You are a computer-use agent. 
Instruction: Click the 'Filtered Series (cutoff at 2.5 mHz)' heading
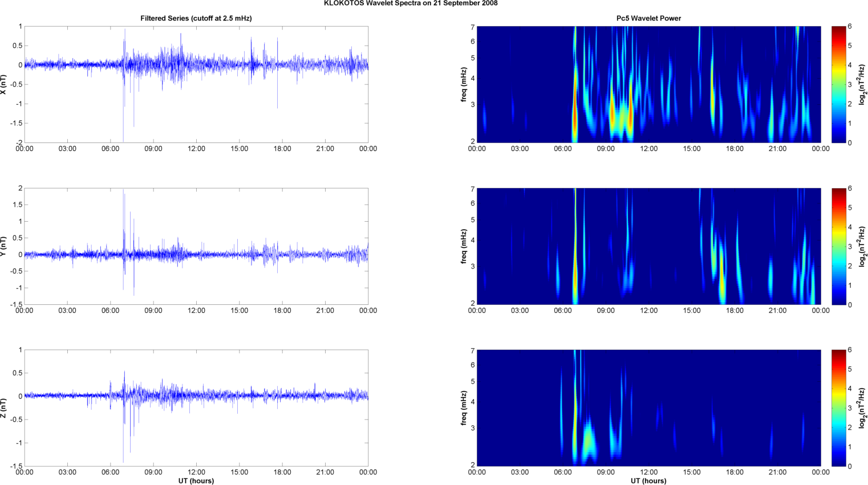(196, 18)
